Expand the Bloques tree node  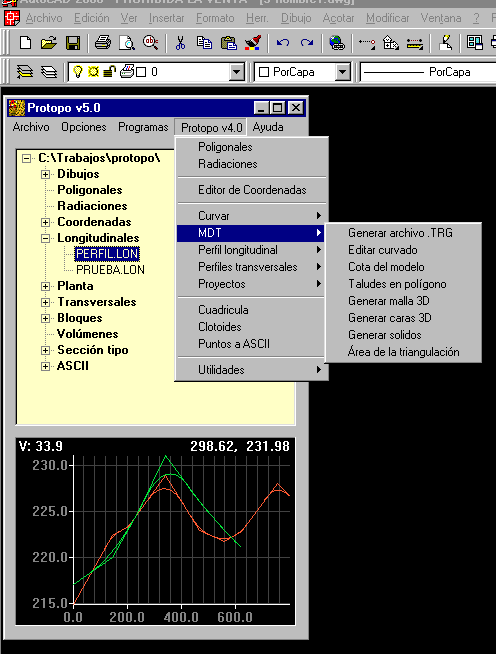[45, 318]
